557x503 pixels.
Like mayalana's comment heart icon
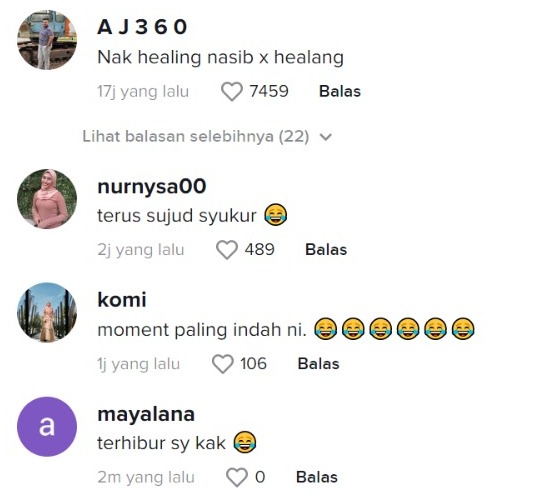pos(237,477)
